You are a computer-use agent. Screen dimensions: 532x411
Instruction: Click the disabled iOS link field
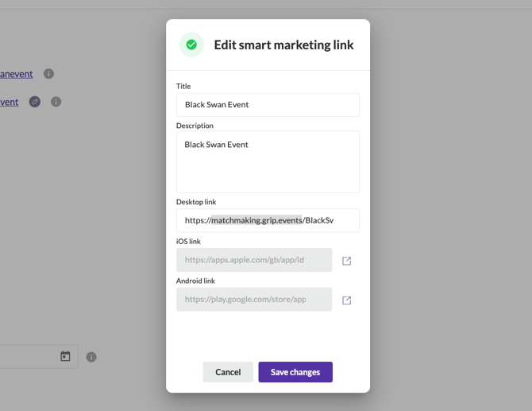tap(254, 260)
